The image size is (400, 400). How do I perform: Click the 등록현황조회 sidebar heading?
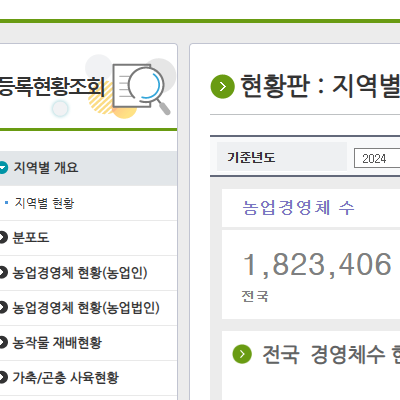pyautogui.click(x=52, y=87)
